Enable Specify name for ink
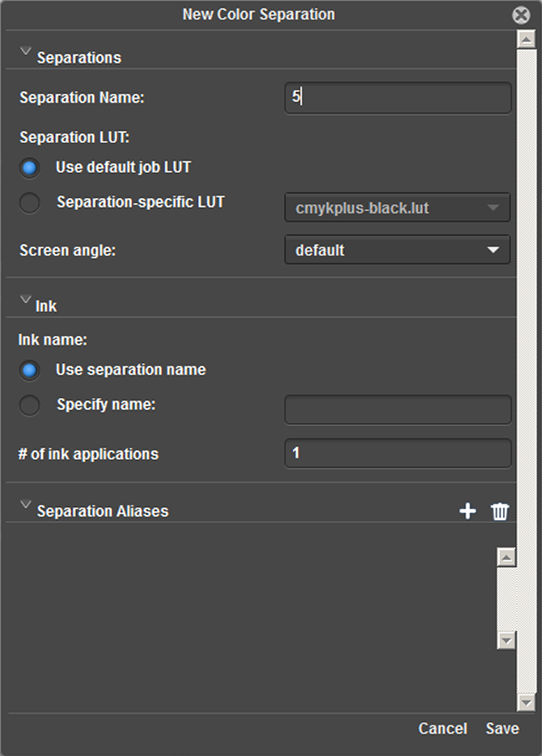 point(29,405)
